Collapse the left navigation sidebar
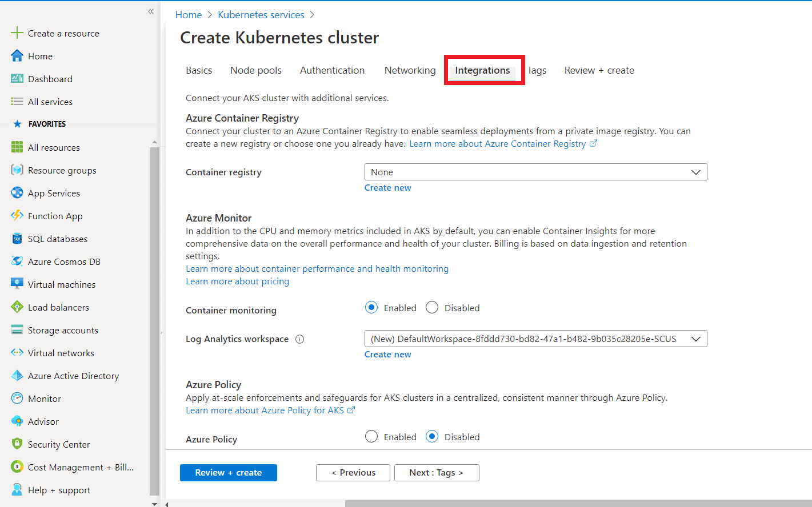This screenshot has height=507, width=812. pyautogui.click(x=150, y=11)
